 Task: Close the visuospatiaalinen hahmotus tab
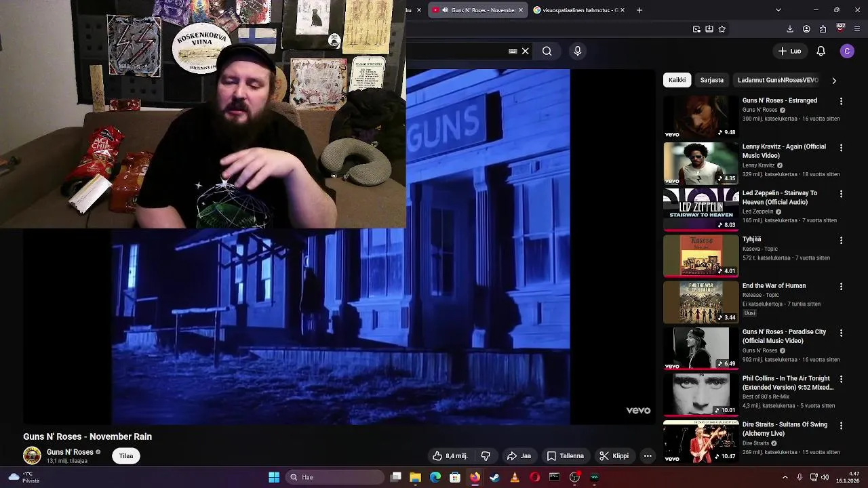pyautogui.click(x=622, y=10)
